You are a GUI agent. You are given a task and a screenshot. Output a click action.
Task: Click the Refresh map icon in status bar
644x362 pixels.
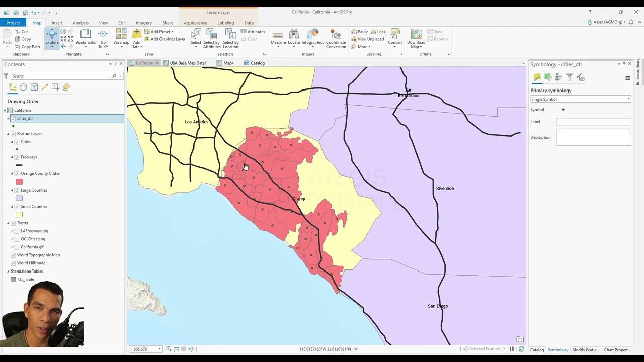tap(521, 349)
